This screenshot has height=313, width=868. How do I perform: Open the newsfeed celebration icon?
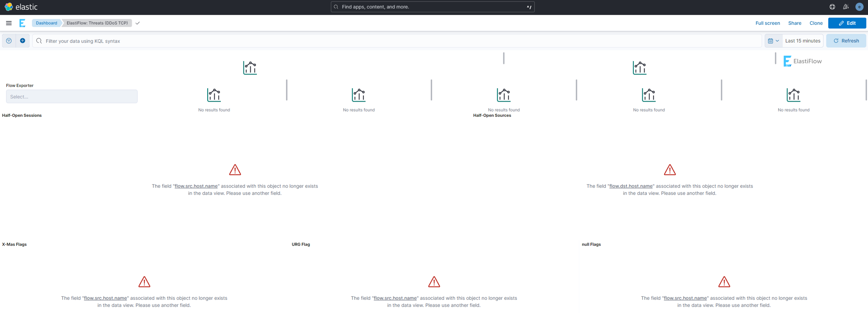point(846,7)
